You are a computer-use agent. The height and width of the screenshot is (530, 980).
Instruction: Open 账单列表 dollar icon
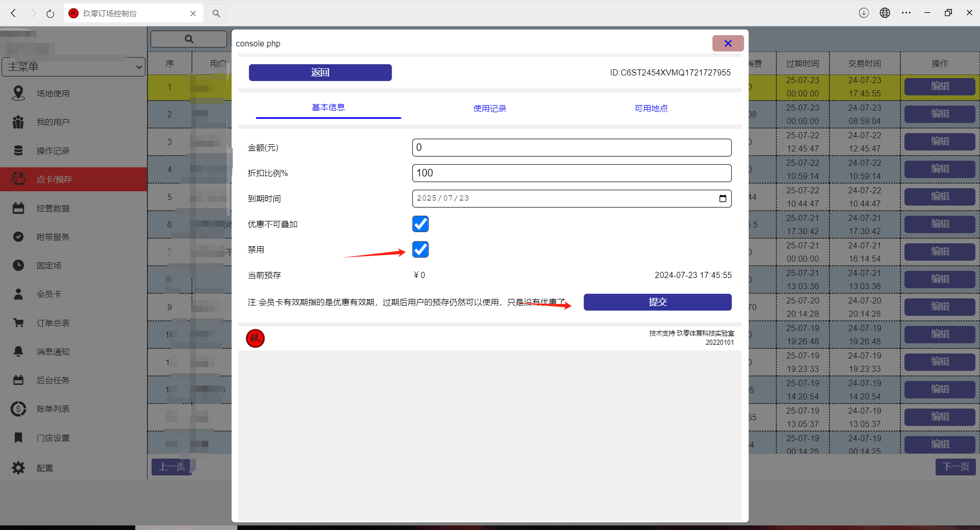click(18, 409)
